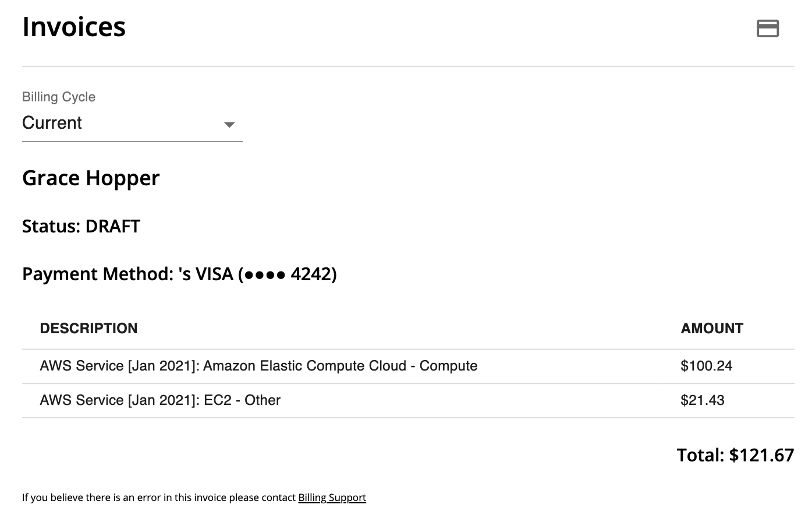Click the VISA payment method line
This screenshot has width=812, height=515.
[x=179, y=274]
